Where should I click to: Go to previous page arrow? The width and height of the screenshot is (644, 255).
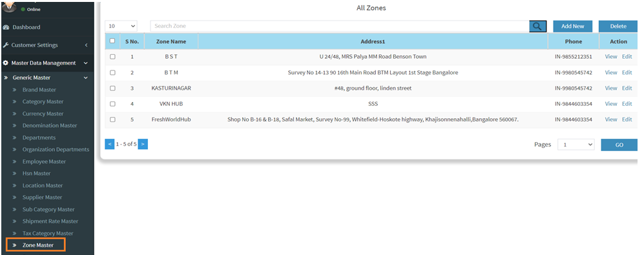pyautogui.click(x=109, y=144)
